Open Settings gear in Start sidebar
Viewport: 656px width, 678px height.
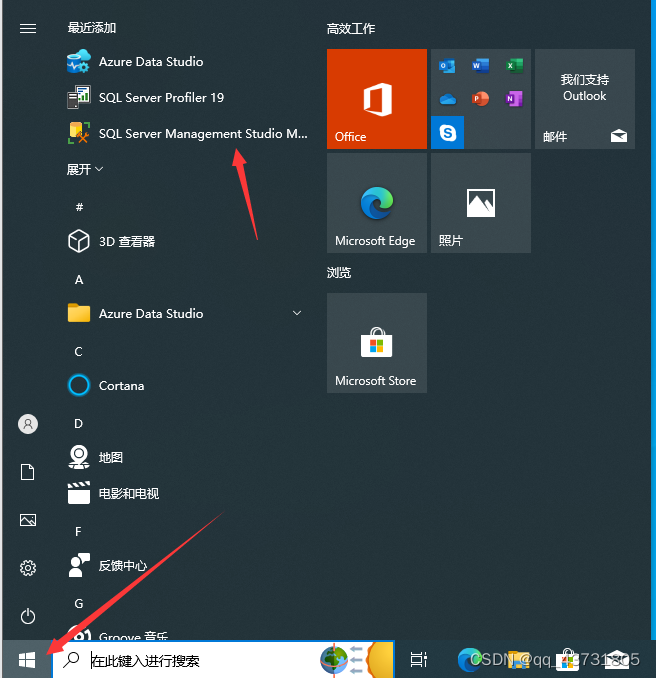click(28, 568)
